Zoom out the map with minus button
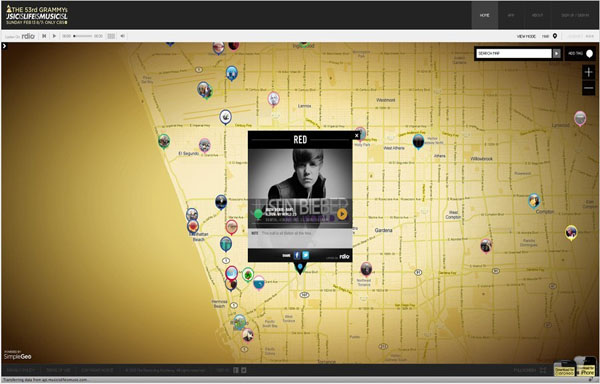600x384 pixels. click(589, 88)
